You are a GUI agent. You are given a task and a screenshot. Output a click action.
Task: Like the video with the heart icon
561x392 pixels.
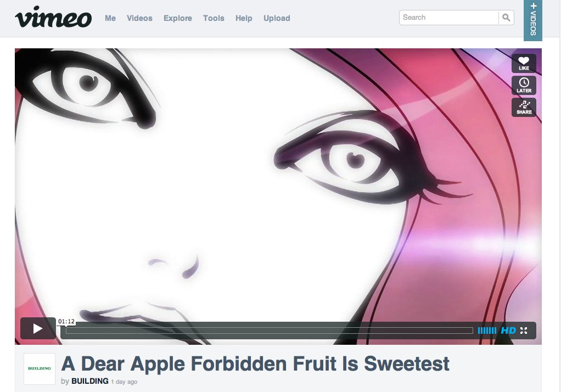(524, 63)
